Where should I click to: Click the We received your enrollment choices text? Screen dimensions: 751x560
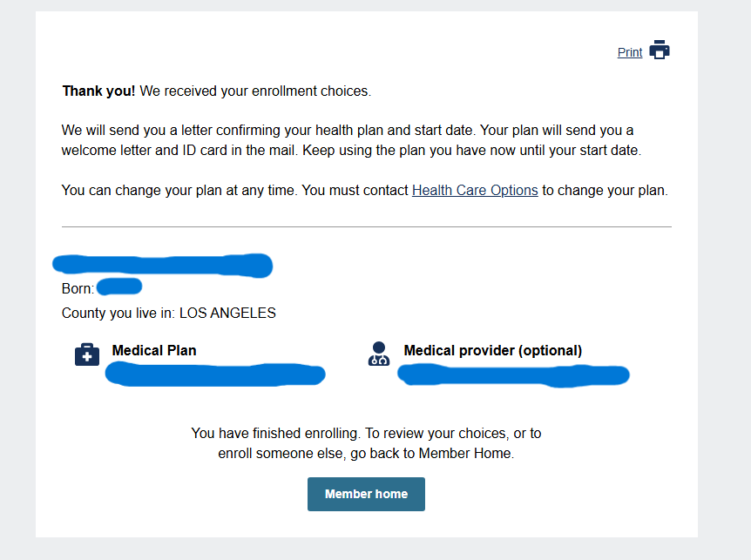coord(255,91)
